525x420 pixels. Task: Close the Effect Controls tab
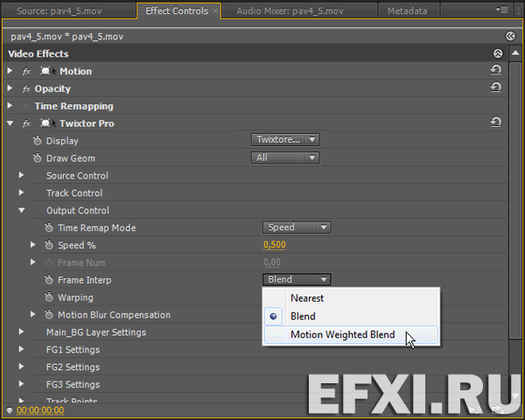tap(215, 10)
